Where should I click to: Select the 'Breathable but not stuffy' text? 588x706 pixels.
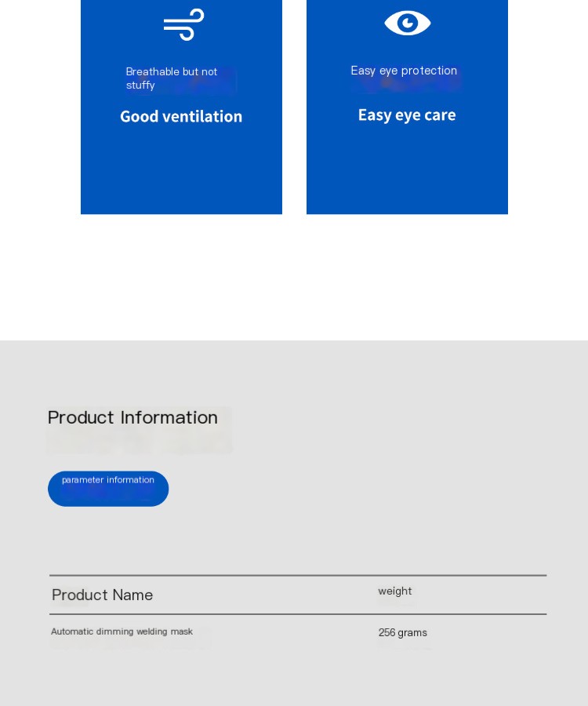click(x=172, y=78)
